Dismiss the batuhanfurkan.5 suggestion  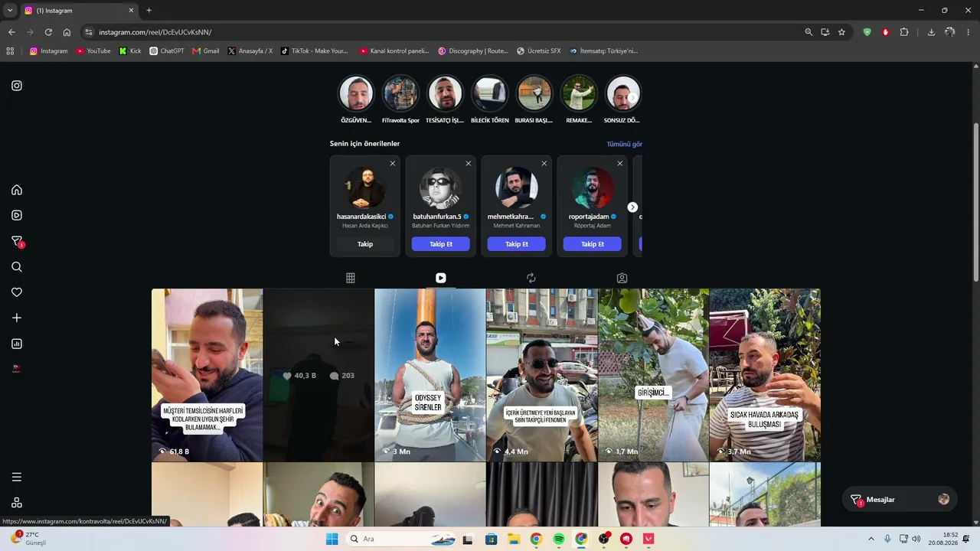[x=469, y=163]
